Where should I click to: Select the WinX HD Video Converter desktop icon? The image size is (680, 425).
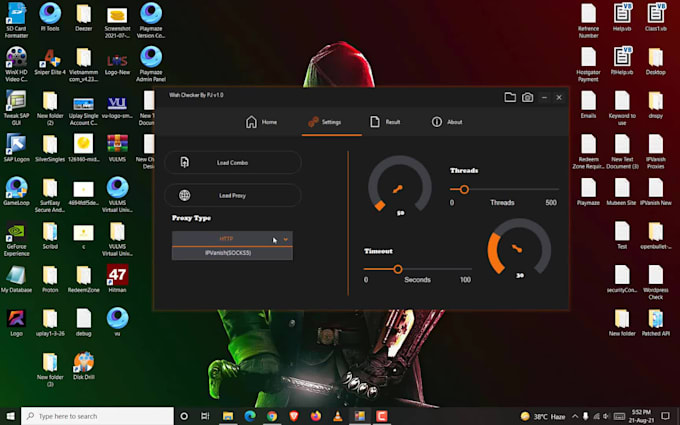coord(16,64)
